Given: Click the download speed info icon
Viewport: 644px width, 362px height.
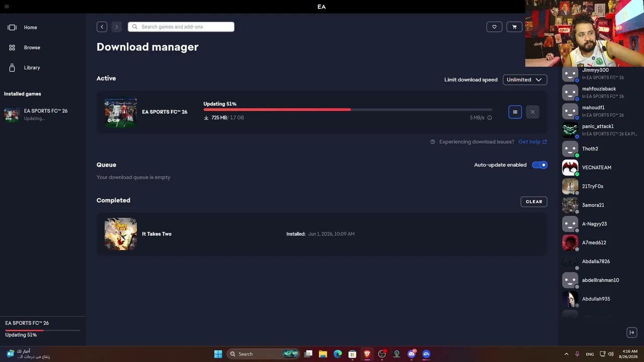Looking at the screenshot, I should click(490, 118).
